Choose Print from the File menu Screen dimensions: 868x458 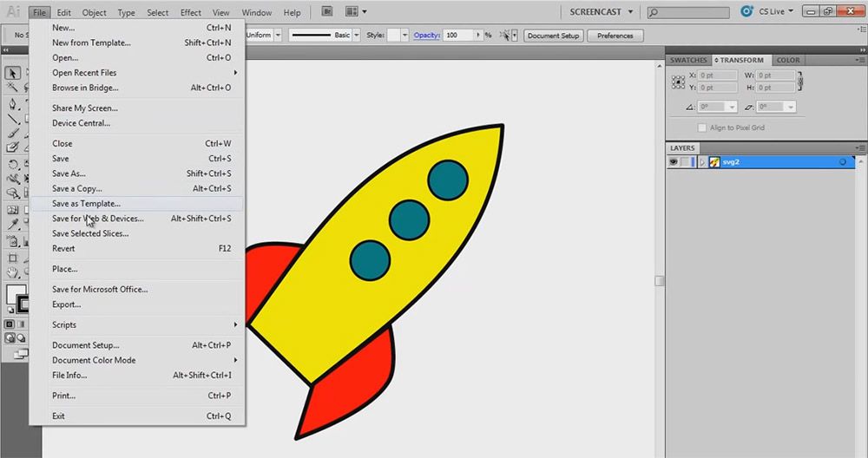(x=137, y=396)
